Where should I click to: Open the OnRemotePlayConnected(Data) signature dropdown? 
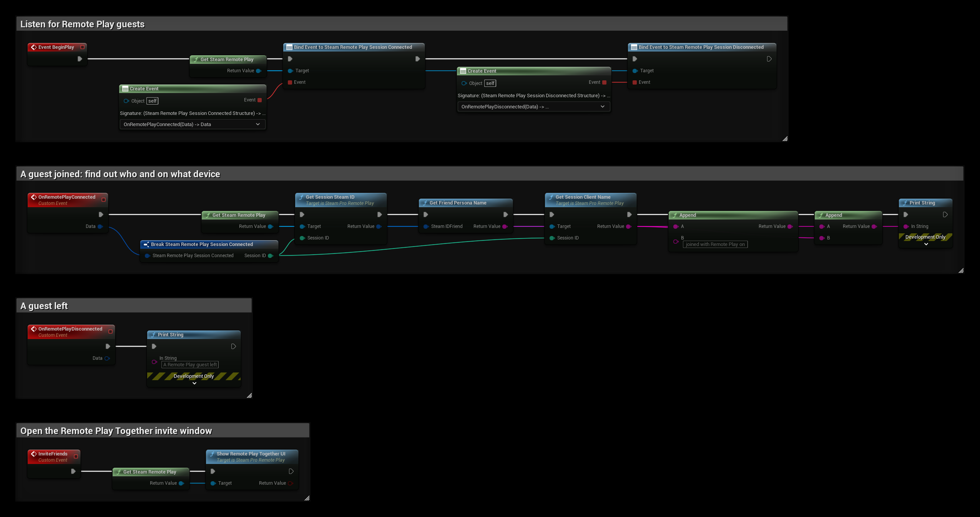click(x=193, y=124)
